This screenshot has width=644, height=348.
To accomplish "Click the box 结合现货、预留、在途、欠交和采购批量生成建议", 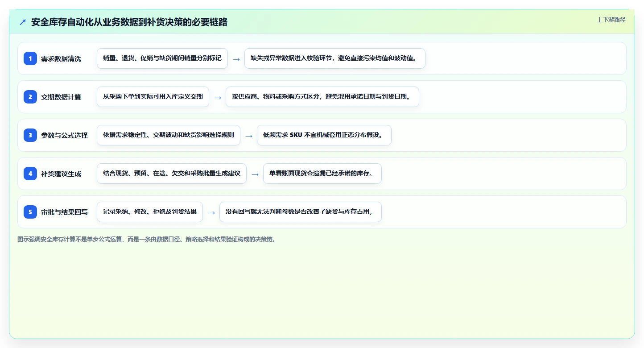I will pos(172,174).
